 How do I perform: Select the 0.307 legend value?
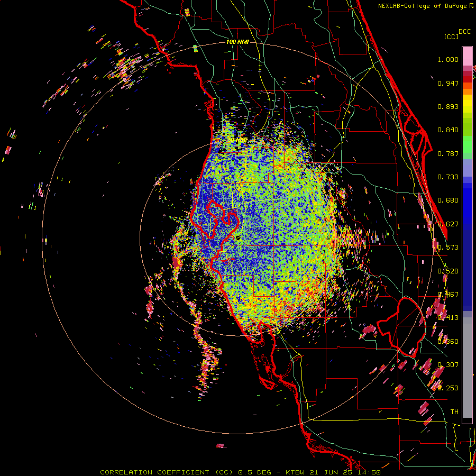click(x=448, y=364)
